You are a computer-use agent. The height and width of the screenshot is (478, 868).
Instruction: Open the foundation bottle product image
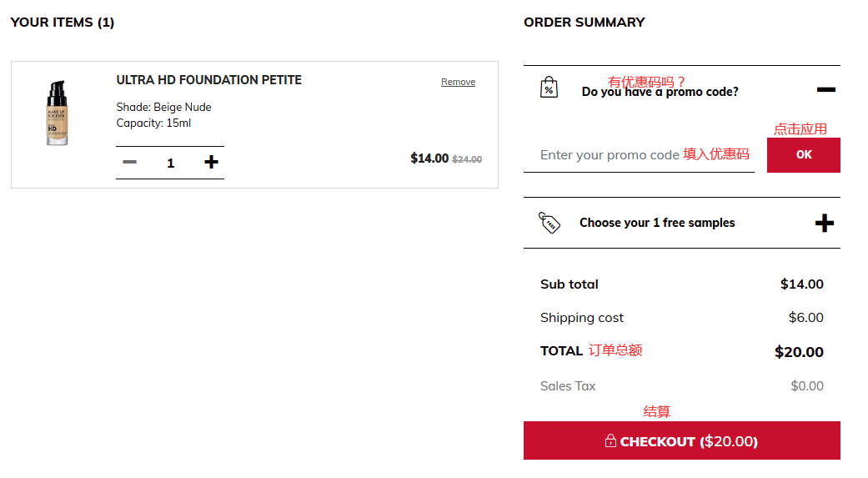click(x=57, y=113)
